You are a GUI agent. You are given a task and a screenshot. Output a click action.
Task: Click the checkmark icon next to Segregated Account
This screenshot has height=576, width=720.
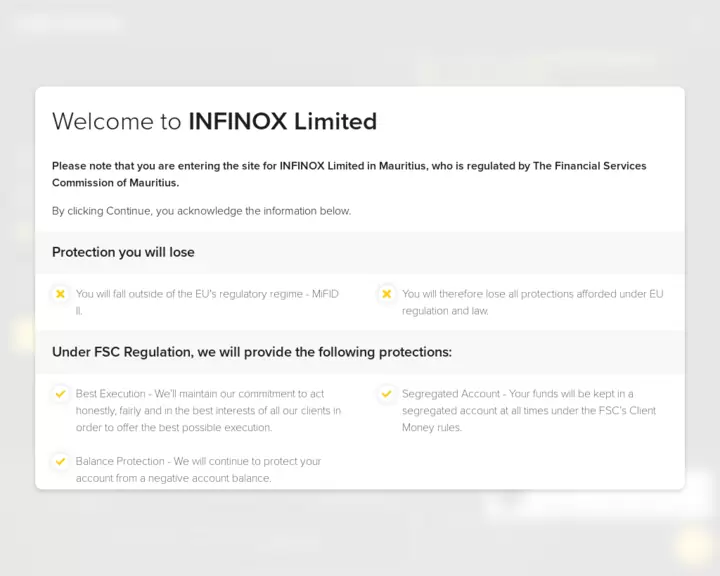coord(386,394)
